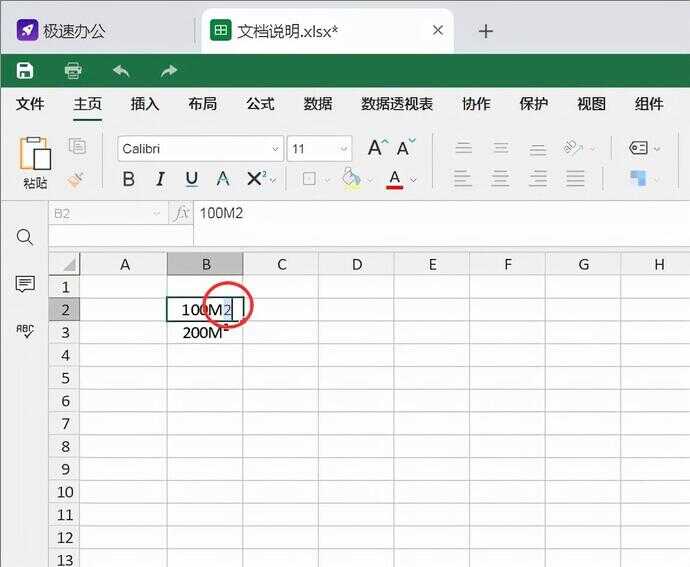
Task: Toggle italic formatting
Action: [159, 179]
